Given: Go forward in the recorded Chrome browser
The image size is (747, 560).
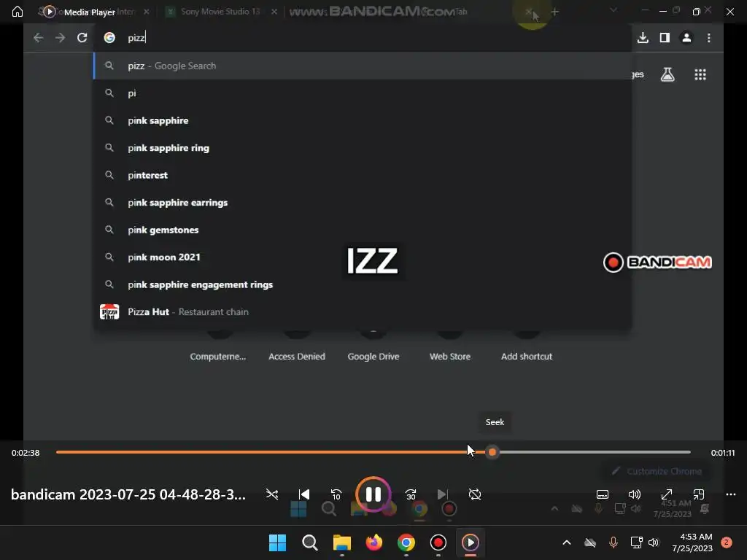Looking at the screenshot, I should 60,38.
